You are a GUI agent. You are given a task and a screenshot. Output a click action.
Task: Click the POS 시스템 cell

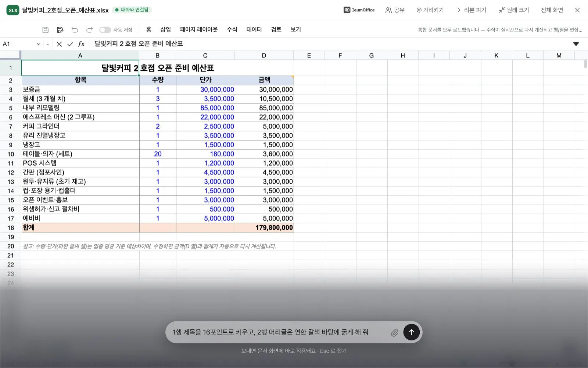click(80, 163)
